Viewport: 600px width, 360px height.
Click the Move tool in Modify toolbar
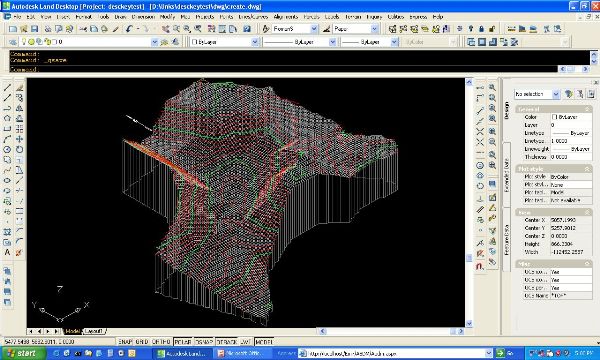19,139
